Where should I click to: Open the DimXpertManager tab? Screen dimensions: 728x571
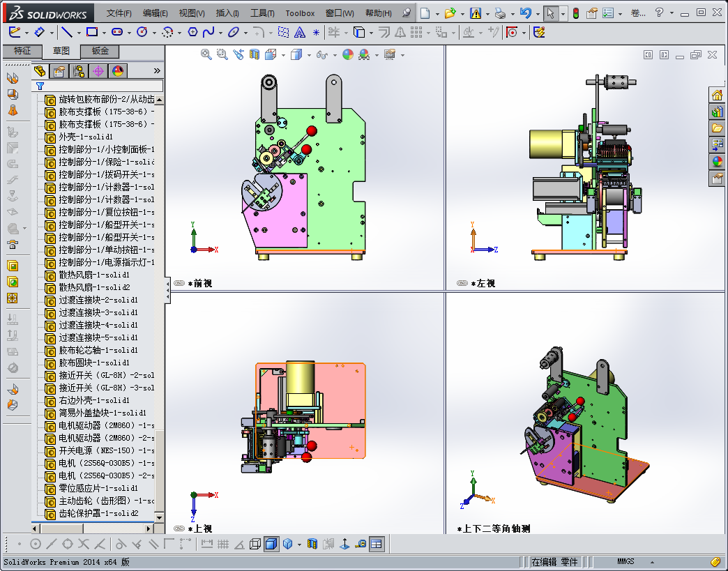(x=98, y=71)
